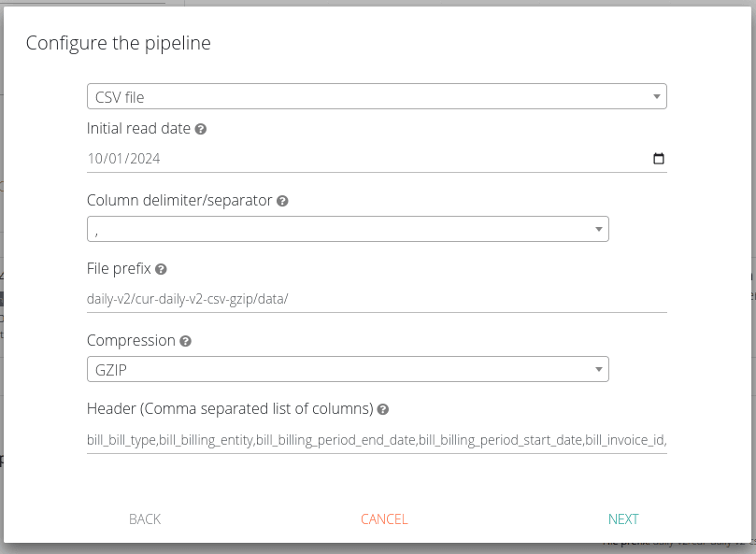Show help for the Header columns field
Image resolution: width=756 pixels, height=554 pixels.
(x=383, y=409)
